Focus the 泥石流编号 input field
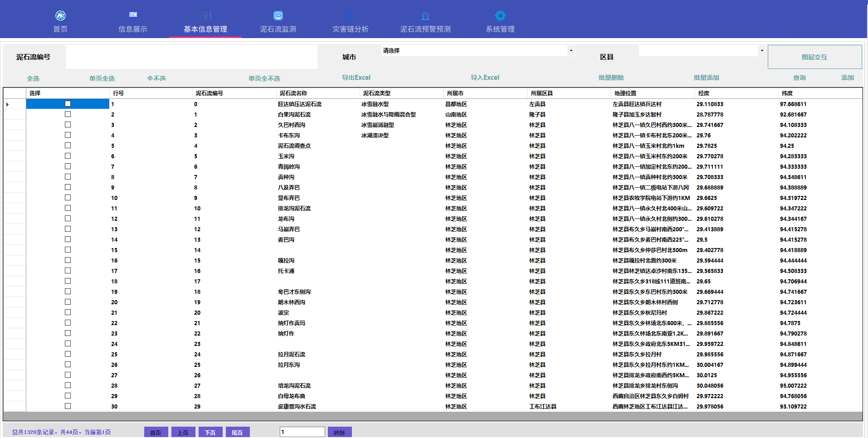The height and width of the screenshot is (438, 868). tap(191, 57)
